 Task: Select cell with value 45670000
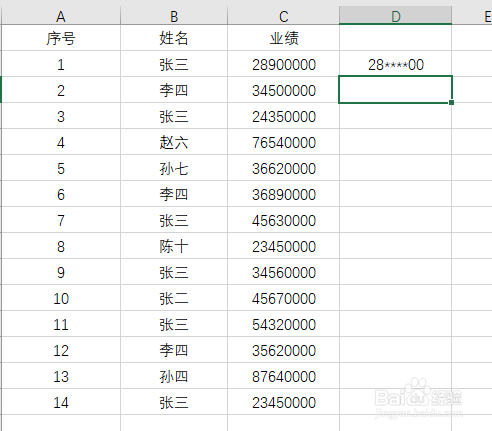point(283,298)
